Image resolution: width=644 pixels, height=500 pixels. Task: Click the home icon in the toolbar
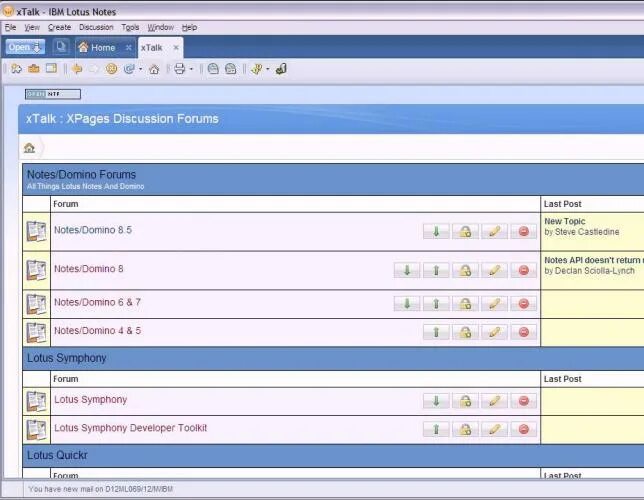pos(154,69)
